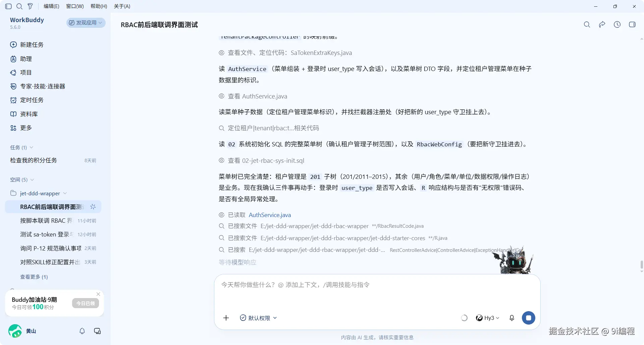Open the 窗口(W) menu

[75, 6]
